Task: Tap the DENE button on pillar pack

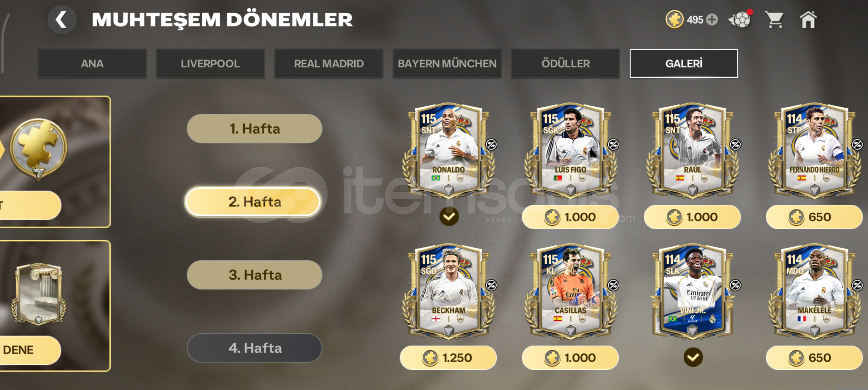Action: (x=29, y=350)
